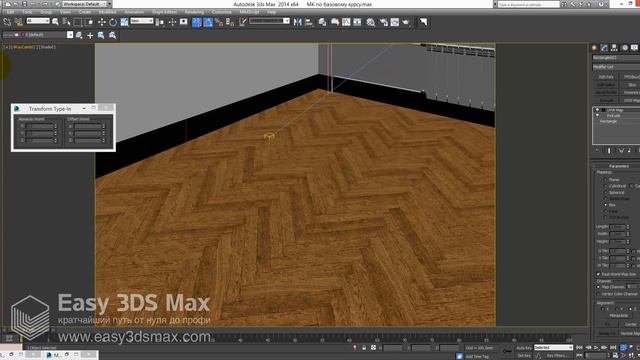Image resolution: width=640 pixels, height=360 pixels.
Task: Click the Align tool icon
Action: click(x=309, y=22)
